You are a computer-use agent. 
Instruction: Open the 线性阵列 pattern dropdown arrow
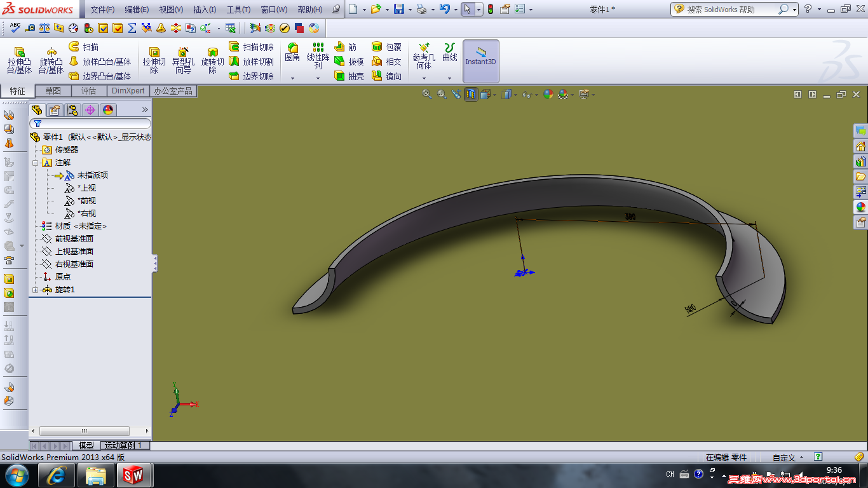(x=318, y=78)
